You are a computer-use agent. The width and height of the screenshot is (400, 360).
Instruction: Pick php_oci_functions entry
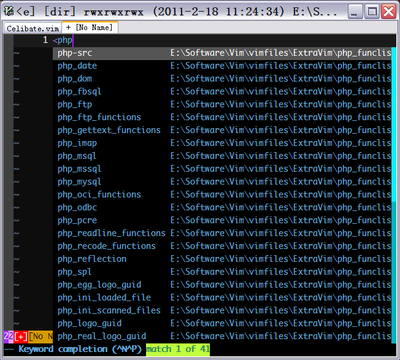coord(222,195)
